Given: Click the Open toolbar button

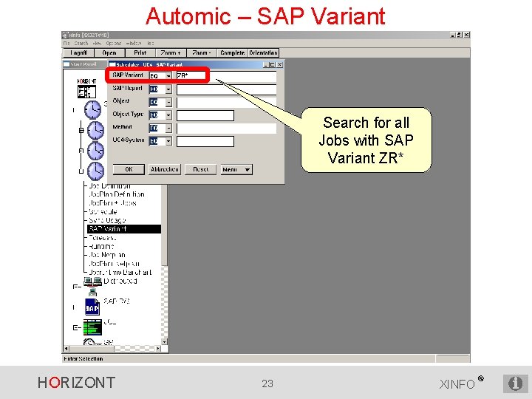Looking at the screenshot, I should [109, 53].
